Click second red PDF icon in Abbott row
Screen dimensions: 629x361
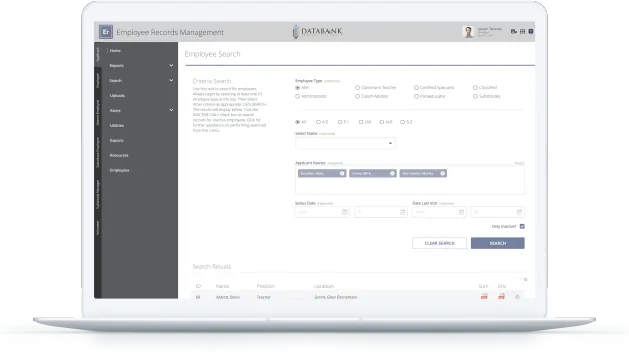[501, 296]
